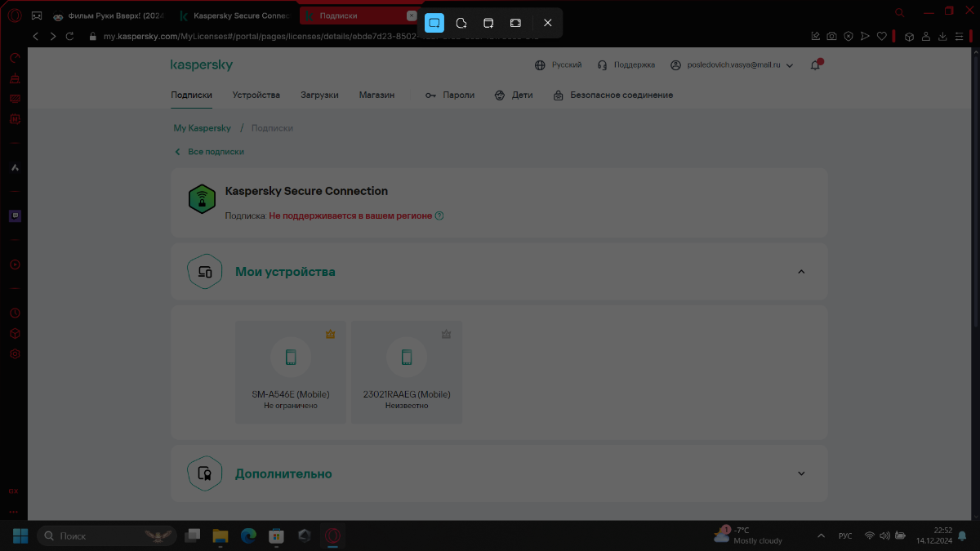
Task: Select the freeform snip mode
Action: pos(461,23)
